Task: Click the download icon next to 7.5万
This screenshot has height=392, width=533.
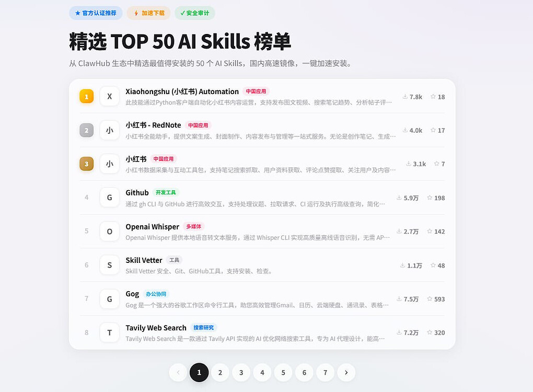Action: [399, 299]
